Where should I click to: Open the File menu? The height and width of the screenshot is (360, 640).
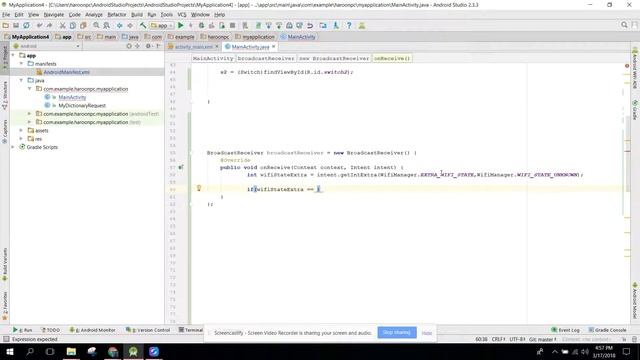tap(6, 15)
